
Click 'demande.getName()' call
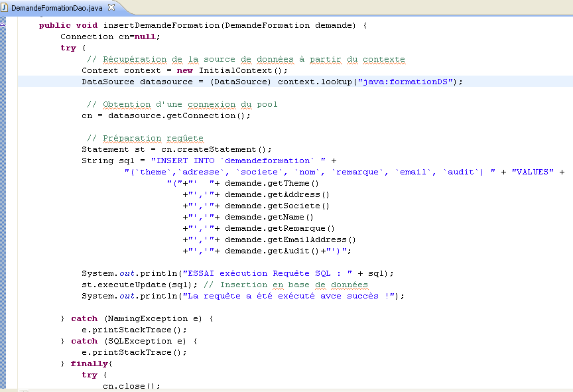pyautogui.click(x=269, y=218)
